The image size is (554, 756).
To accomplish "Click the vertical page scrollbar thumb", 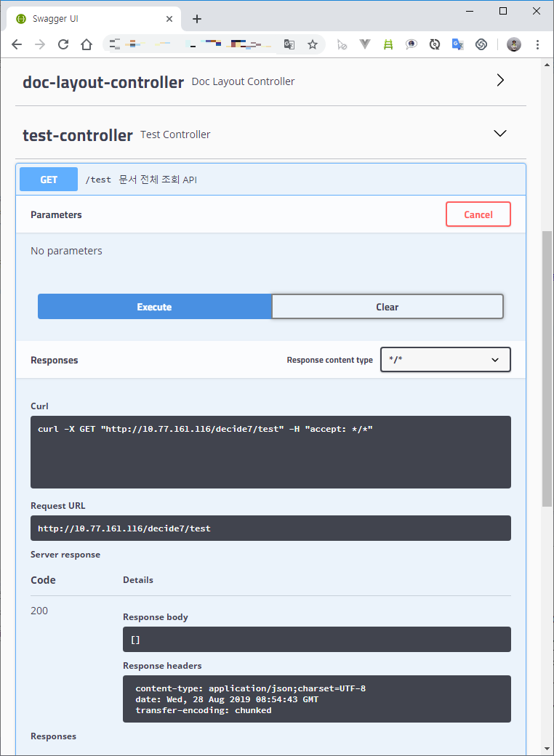I will coord(547,369).
